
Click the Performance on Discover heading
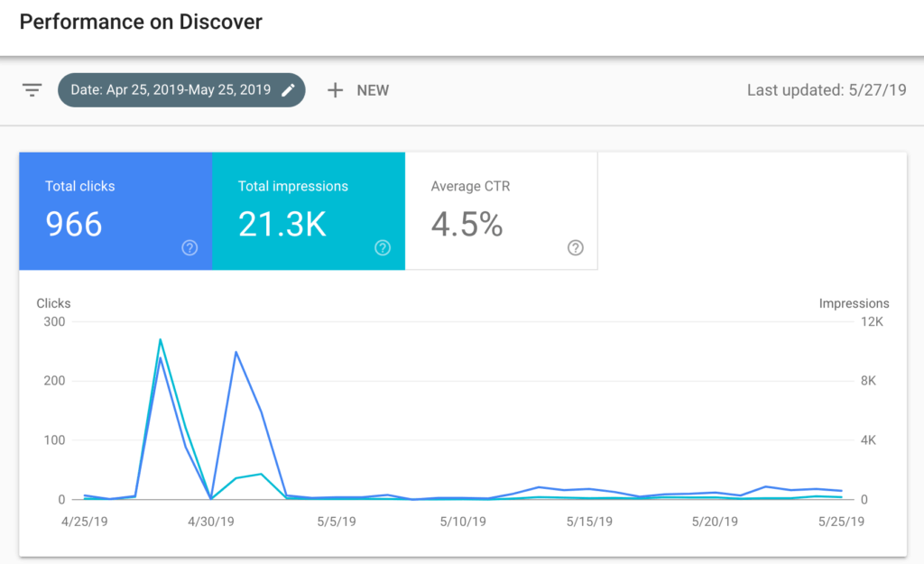[141, 22]
